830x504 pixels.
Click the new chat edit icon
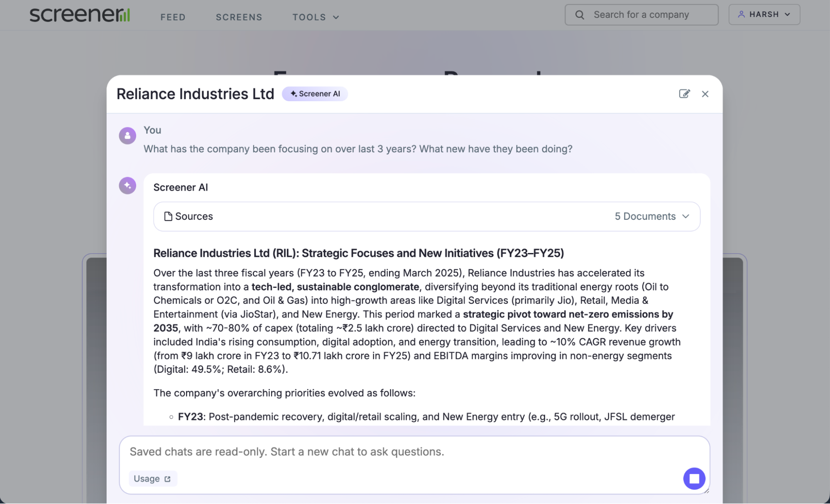684,94
